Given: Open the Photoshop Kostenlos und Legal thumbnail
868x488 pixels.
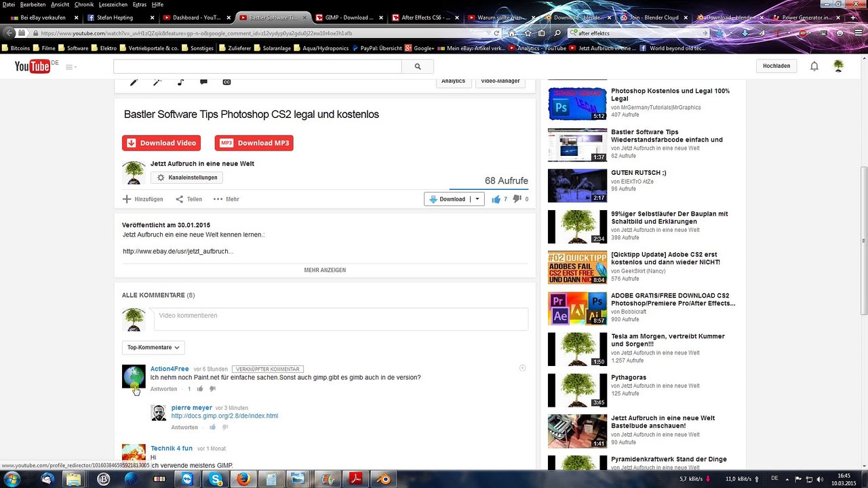Looking at the screenshot, I should pyautogui.click(x=578, y=104).
